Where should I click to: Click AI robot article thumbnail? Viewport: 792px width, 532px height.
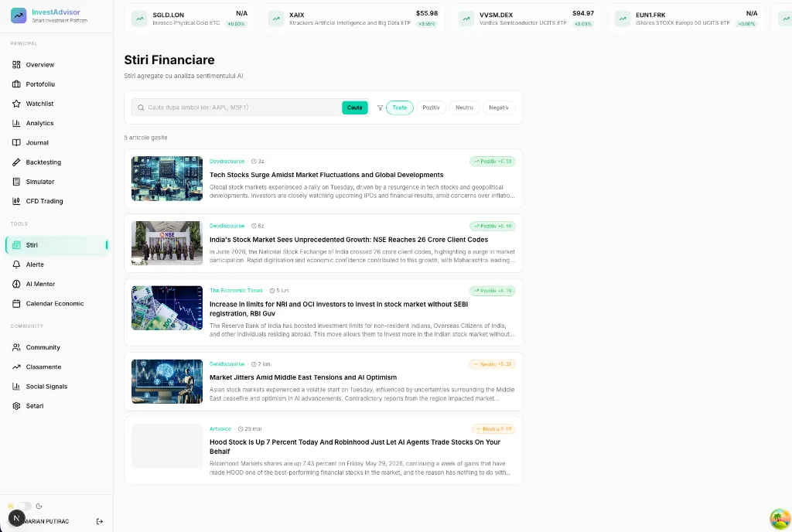pos(167,381)
